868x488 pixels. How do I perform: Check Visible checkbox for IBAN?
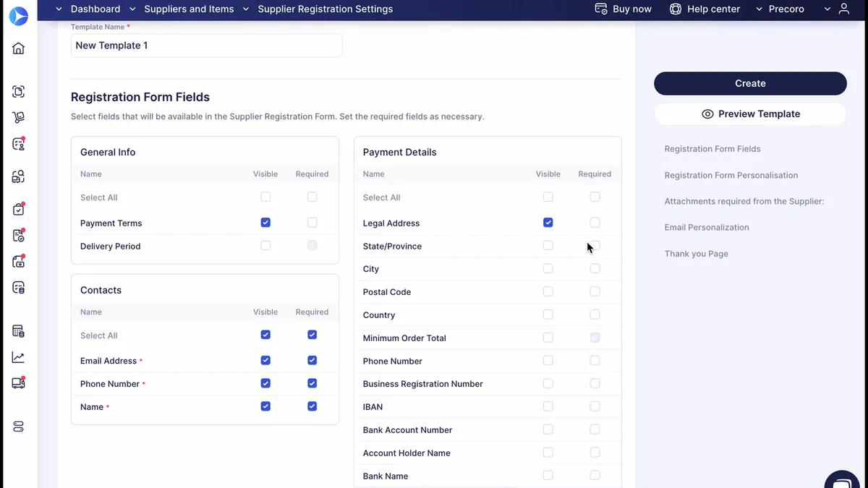click(548, 406)
